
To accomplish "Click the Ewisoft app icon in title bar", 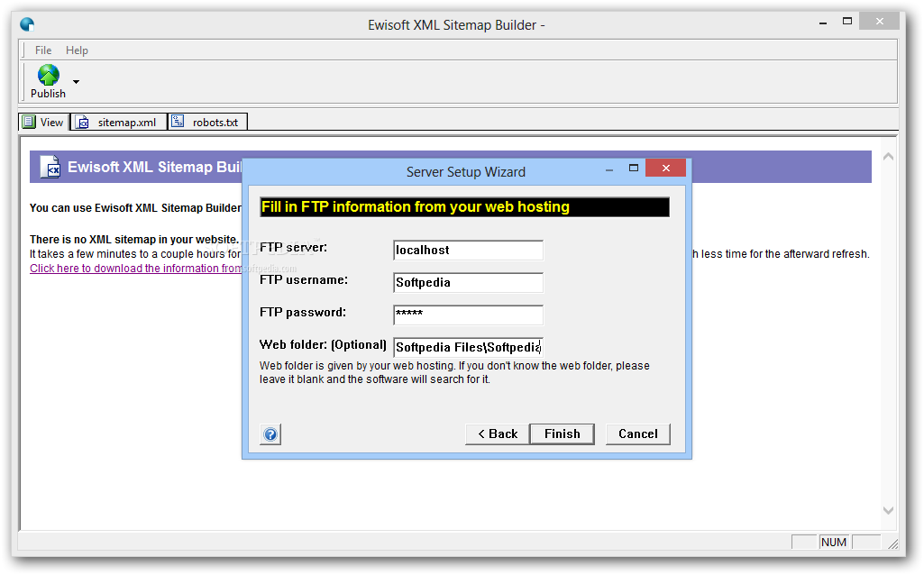I will click(27, 24).
